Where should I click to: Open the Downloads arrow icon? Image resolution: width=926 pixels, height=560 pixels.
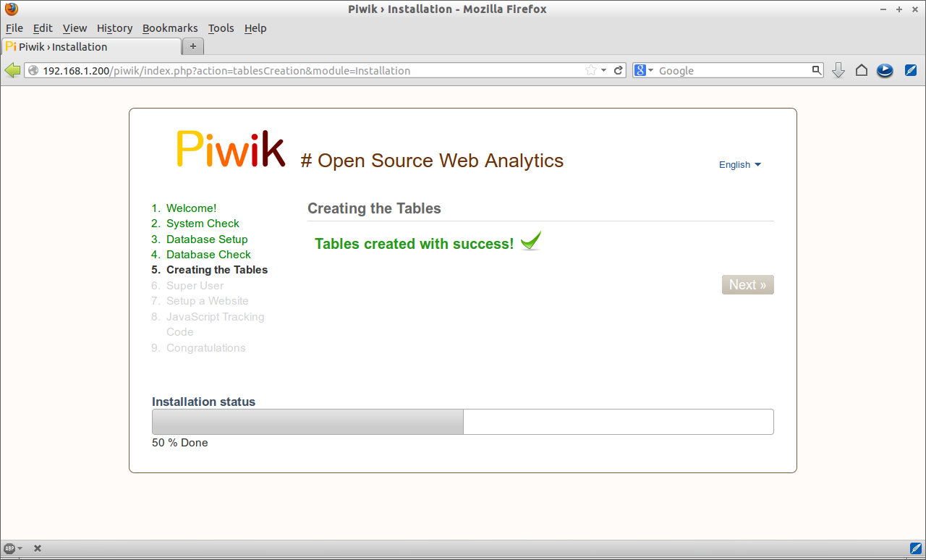click(x=838, y=70)
